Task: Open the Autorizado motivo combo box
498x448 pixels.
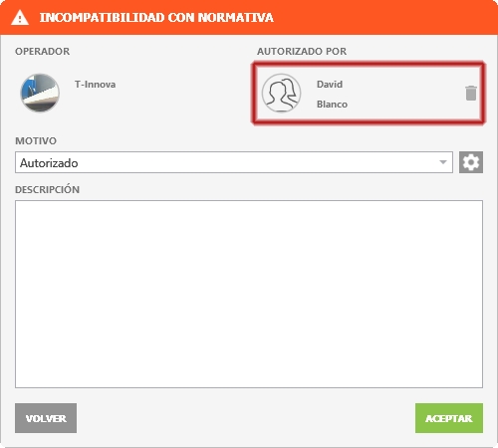Action: click(234, 162)
